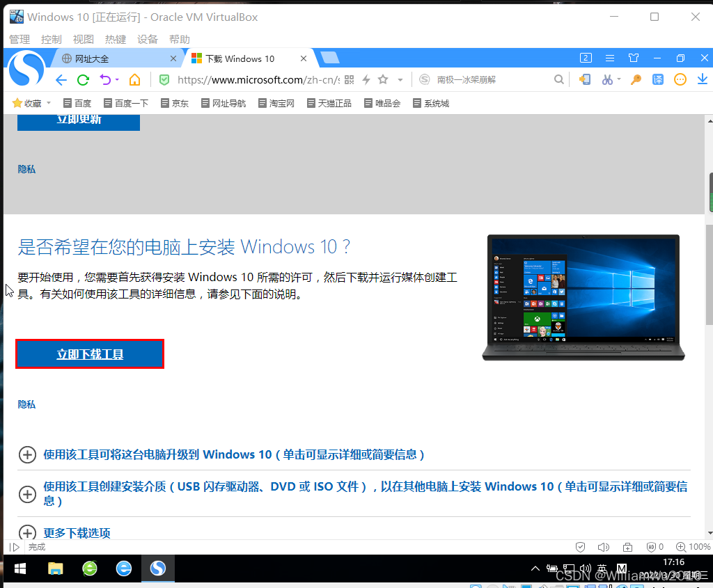This screenshot has height=588, width=713.
Task: Open the orange smiley extension icon
Action: [680, 80]
